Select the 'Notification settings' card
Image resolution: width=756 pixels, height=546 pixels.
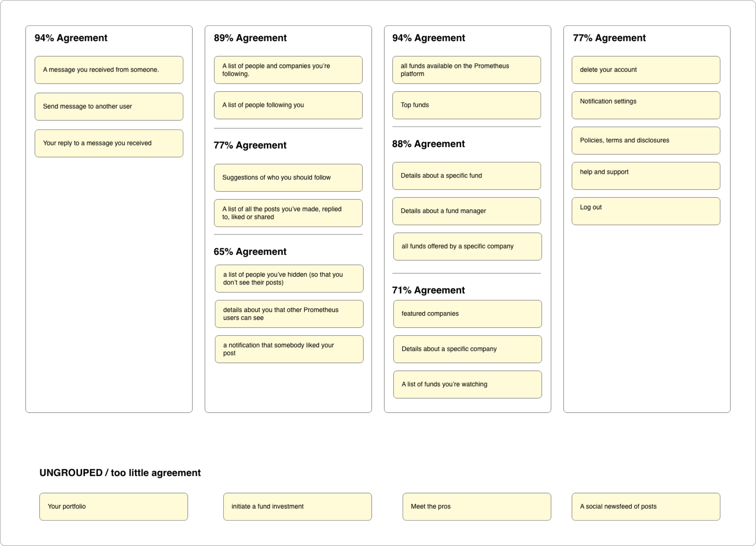coord(646,105)
